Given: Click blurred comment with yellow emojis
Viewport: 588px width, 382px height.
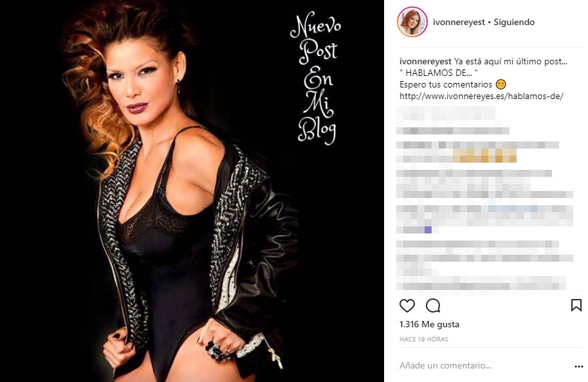Looking at the screenshot, I should click(x=477, y=152).
